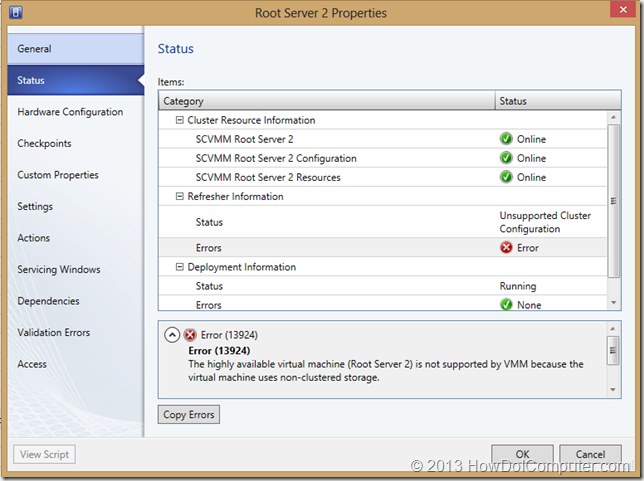Open the Checkpoints page
Viewport: 644px width, 481px height.
pos(76,143)
